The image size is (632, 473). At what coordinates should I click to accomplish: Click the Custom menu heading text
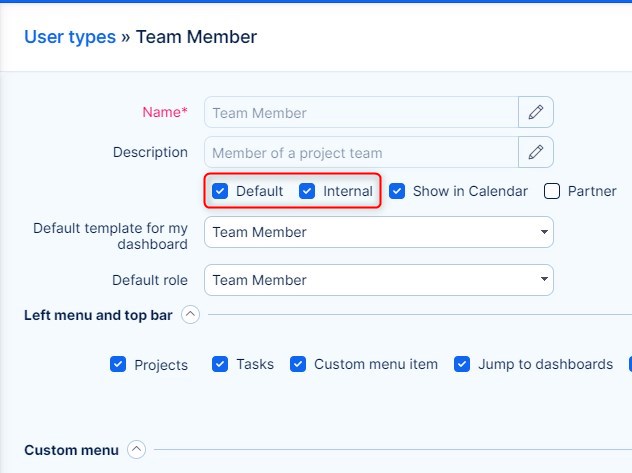pyautogui.click(x=71, y=450)
